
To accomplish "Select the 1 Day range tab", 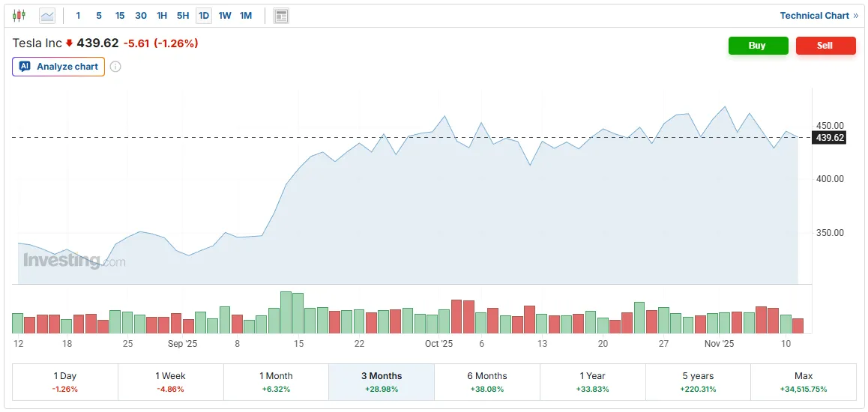I will coord(65,382).
